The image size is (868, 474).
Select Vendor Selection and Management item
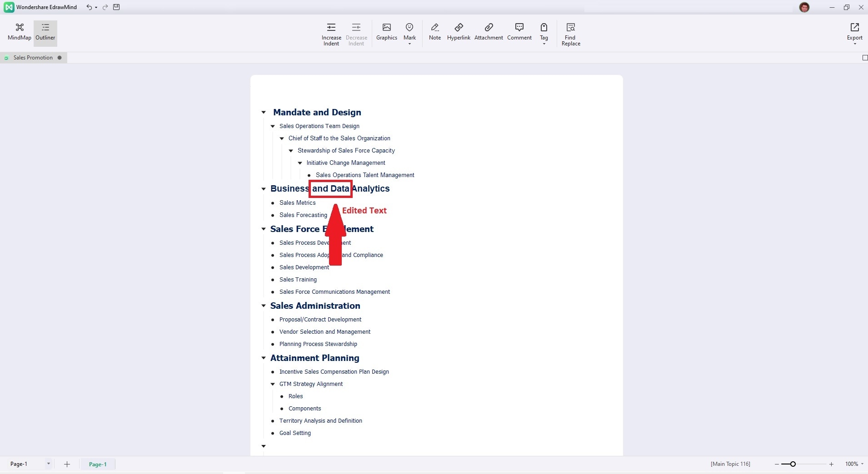[325, 332]
